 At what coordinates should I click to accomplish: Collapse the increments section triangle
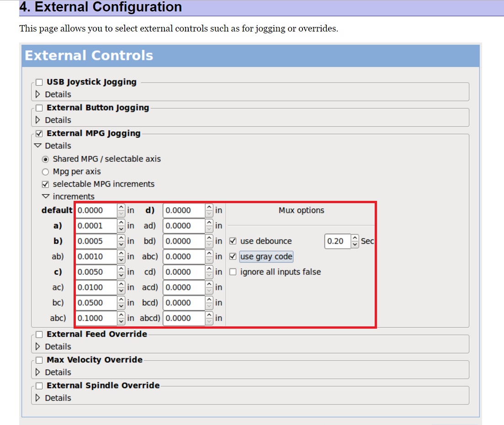(45, 197)
